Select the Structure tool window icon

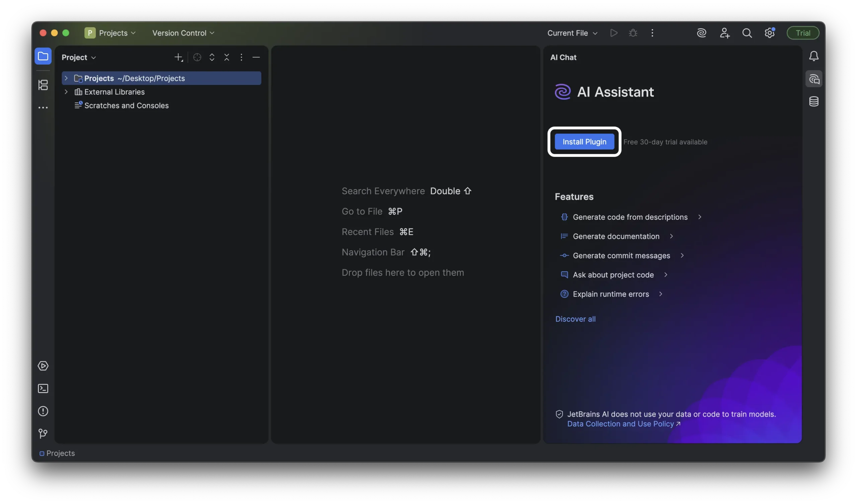tap(43, 85)
